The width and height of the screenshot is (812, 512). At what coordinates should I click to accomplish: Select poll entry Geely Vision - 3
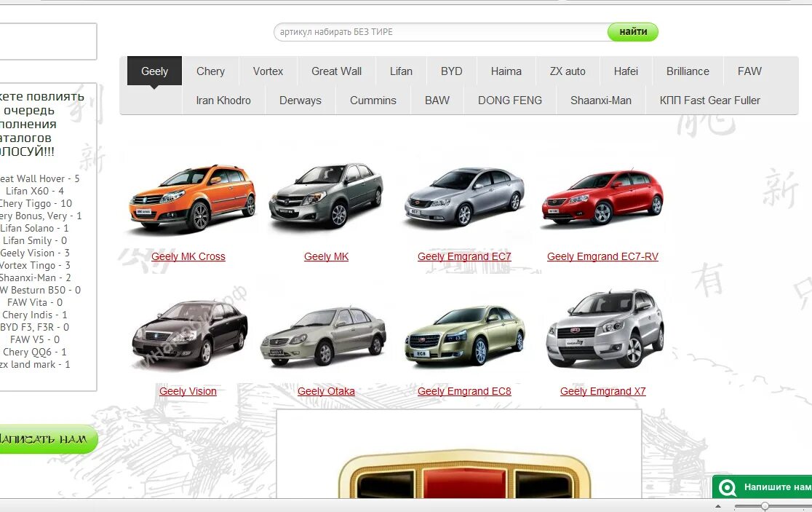point(35,253)
